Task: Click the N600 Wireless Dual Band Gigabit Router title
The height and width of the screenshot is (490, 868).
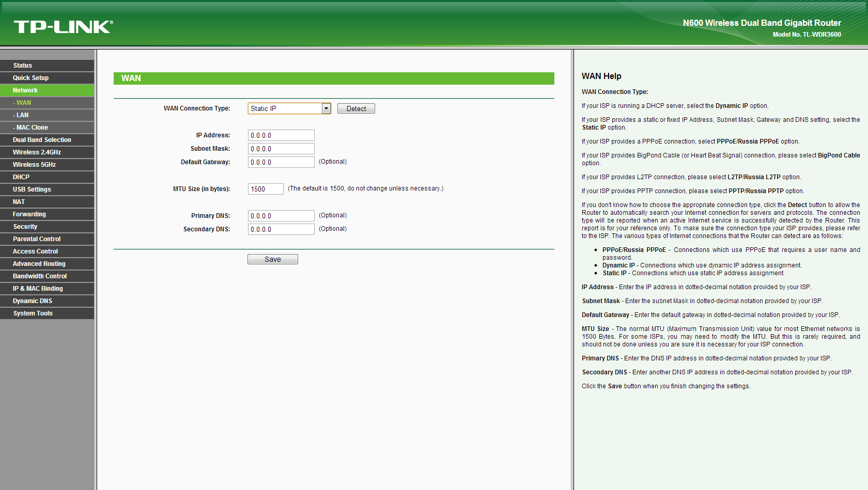Action: click(762, 23)
